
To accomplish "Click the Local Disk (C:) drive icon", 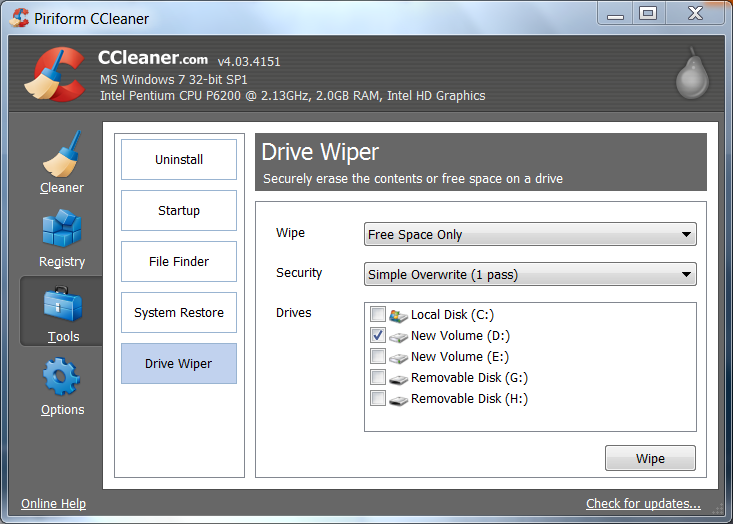I will point(398,316).
